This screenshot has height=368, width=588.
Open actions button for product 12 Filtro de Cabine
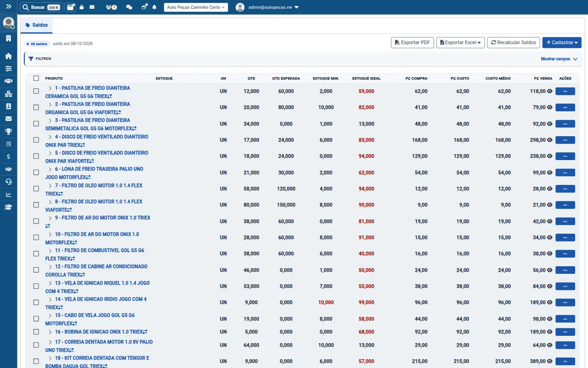pos(565,270)
